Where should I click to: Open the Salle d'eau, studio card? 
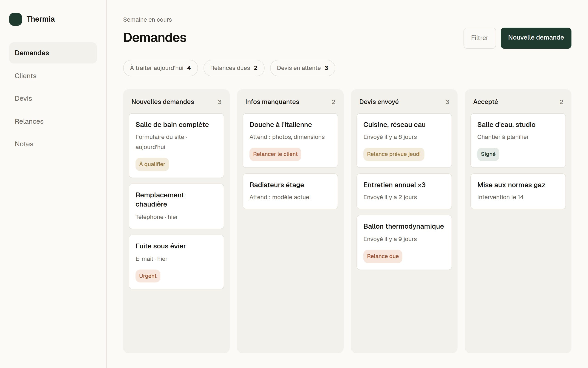tap(518, 141)
